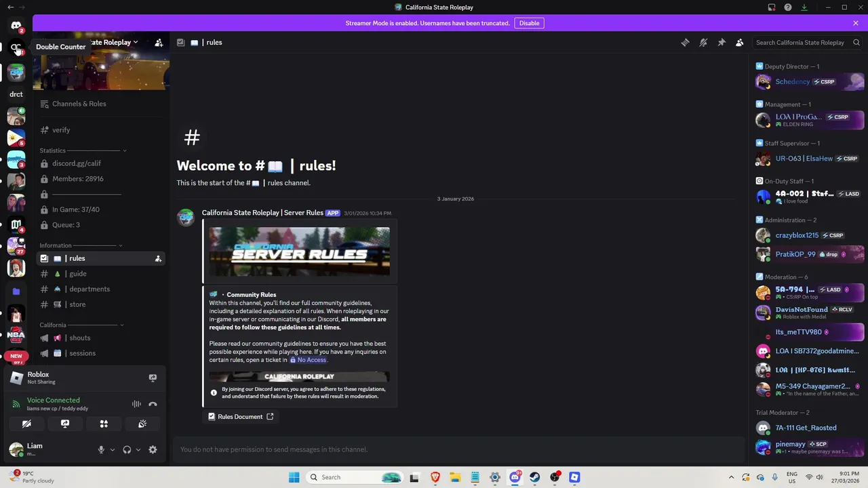Screen dimensions: 868x488
Task: Click the green update download icon
Action: click(804, 7)
